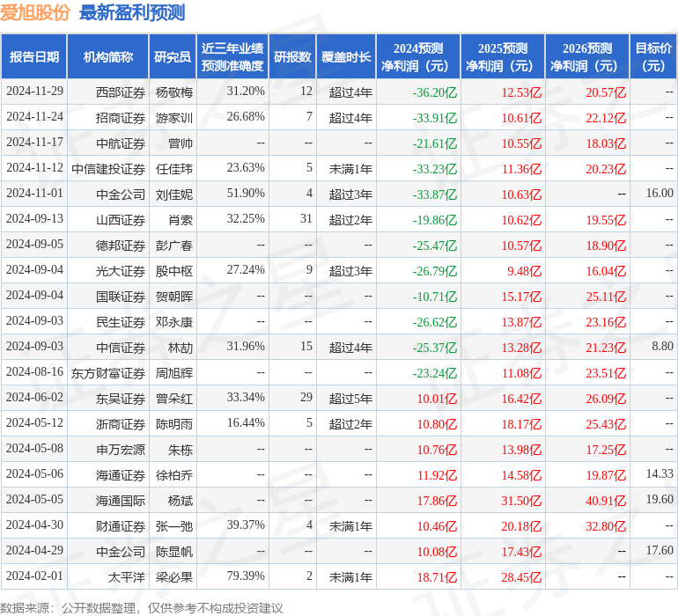Select the 覆盖时长 column header
Viewport: 678px width, 616px height.
click(346, 57)
